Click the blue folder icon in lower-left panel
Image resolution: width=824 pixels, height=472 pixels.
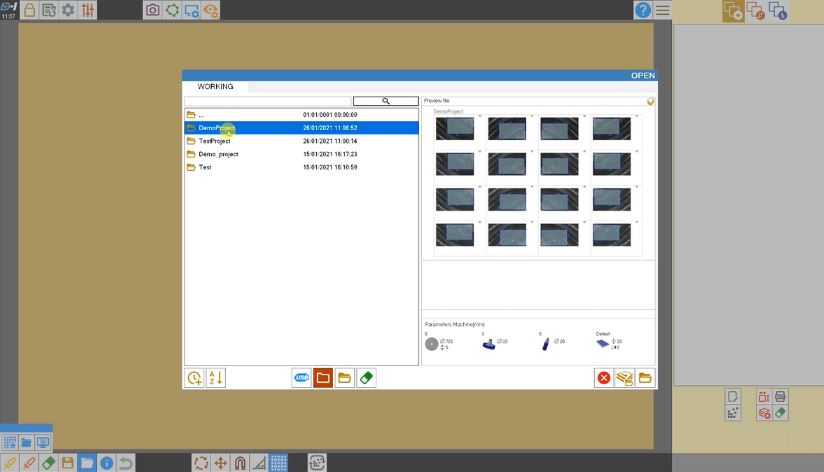[26, 443]
